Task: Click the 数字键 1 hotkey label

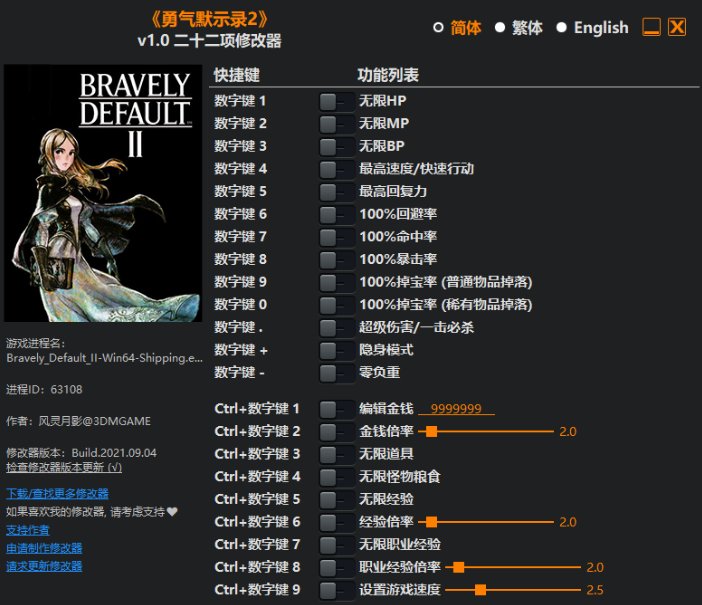Action: coord(240,101)
